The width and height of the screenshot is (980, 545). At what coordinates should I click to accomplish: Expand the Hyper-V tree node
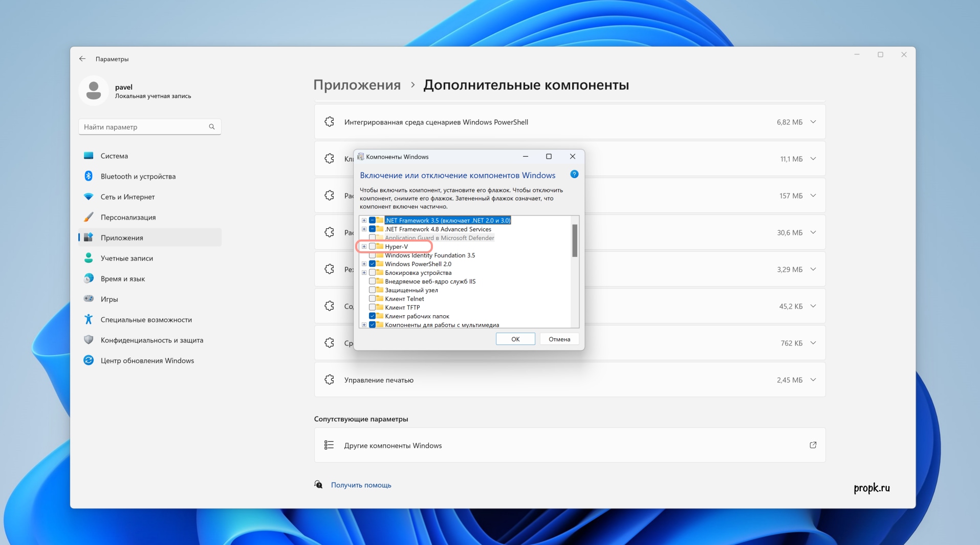364,247
